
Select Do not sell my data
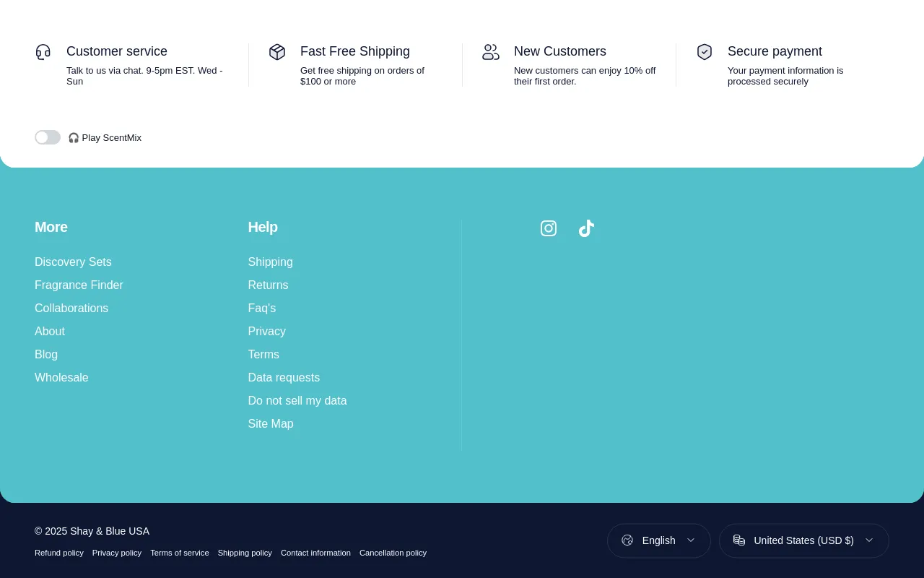coord(297,401)
